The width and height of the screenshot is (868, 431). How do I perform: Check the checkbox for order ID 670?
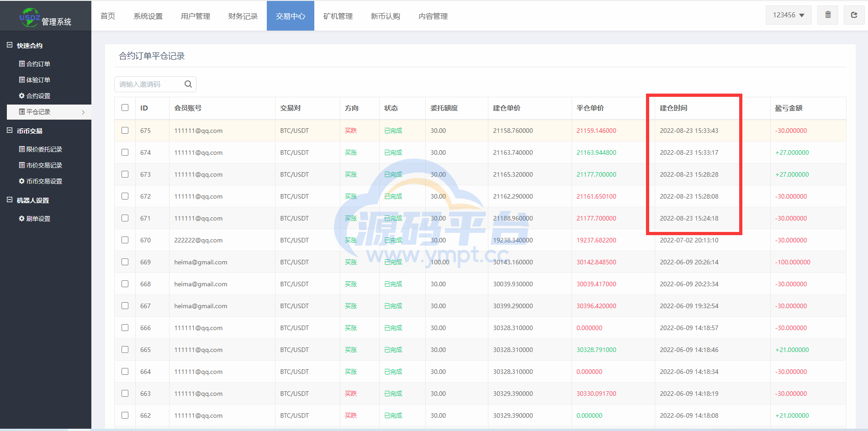click(x=125, y=240)
